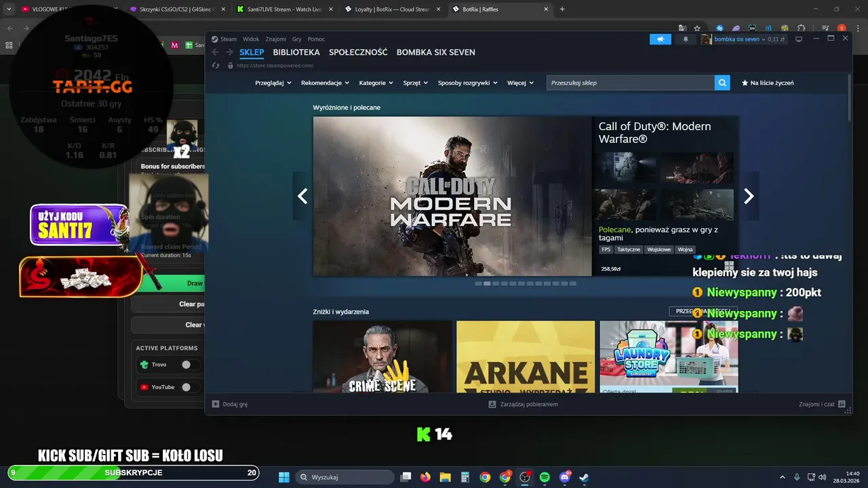Image resolution: width=868 pixels, height=488 pixels.
Task: Expand the Przeglądaj dropdown
Action: [273, 83]
